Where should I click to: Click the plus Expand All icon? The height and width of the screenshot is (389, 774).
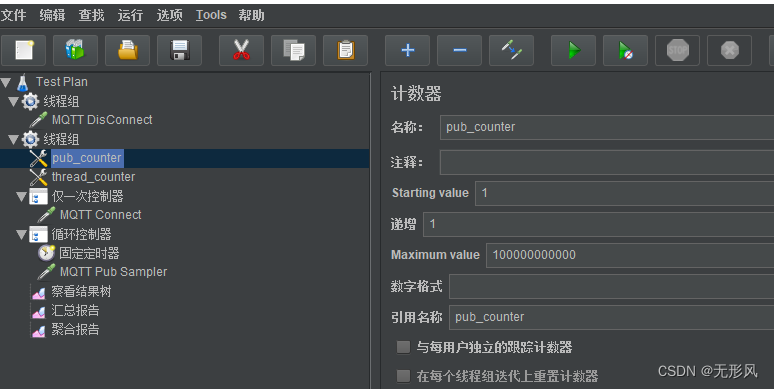[407, 50]
